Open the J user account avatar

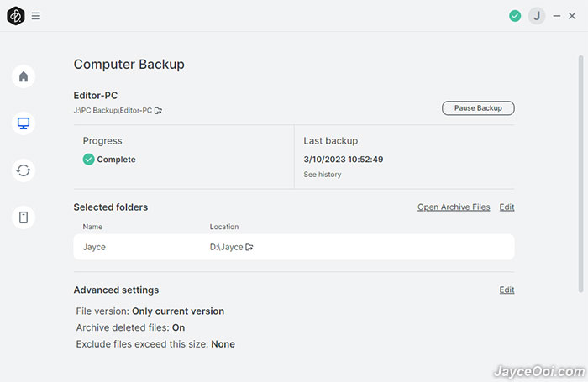(x=537, y=16)
